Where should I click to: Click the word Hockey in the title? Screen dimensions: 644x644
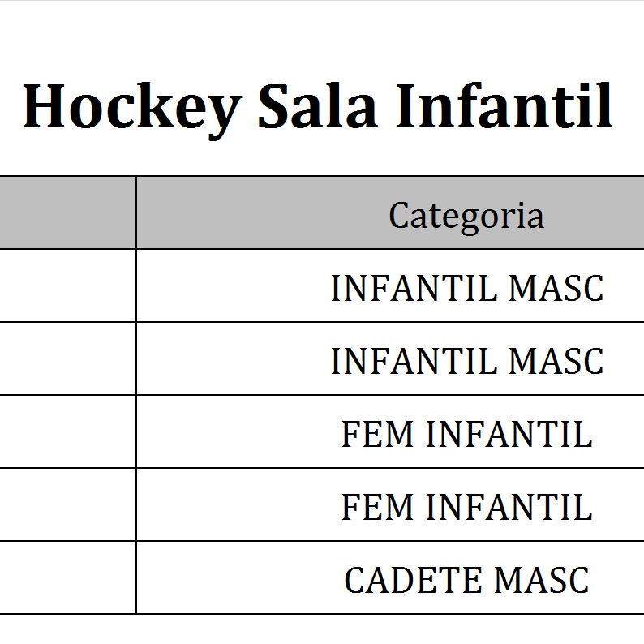click(x=131, y=106)
